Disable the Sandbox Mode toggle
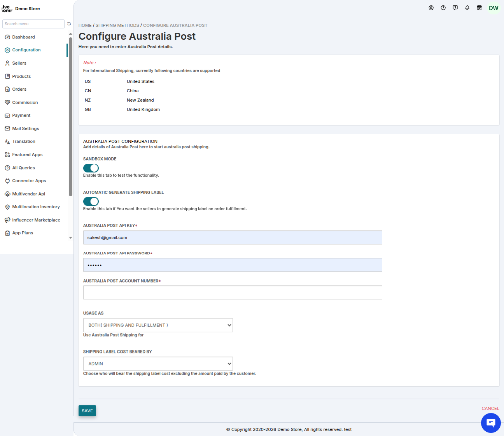 tap(91, 168)
